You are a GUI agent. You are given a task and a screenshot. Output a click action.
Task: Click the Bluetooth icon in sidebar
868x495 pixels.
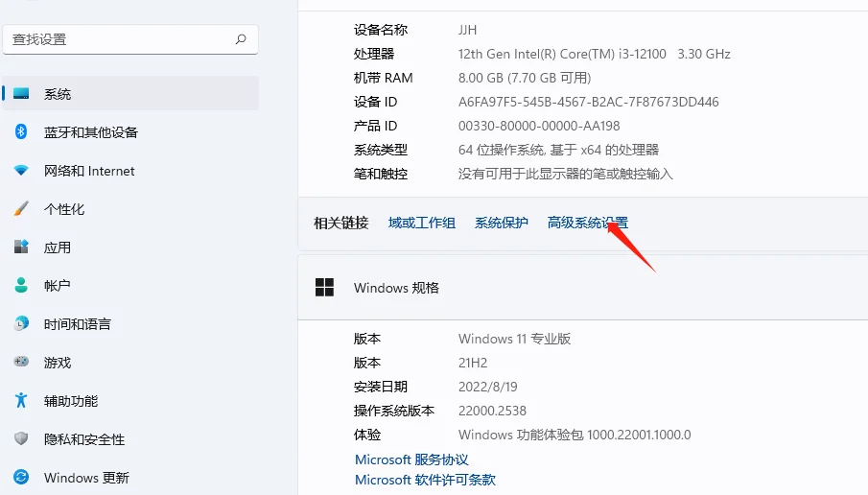(21, 131)
